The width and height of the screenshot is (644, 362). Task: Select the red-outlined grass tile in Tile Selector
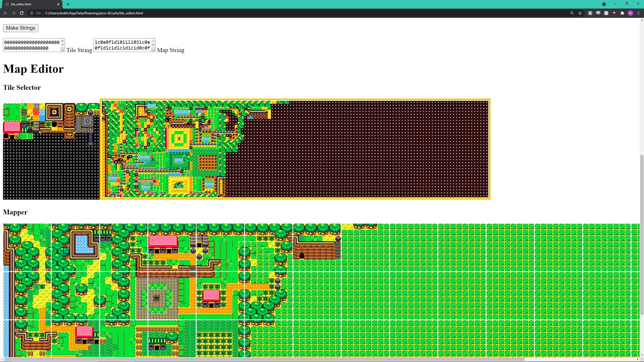(x=6, y=112)
